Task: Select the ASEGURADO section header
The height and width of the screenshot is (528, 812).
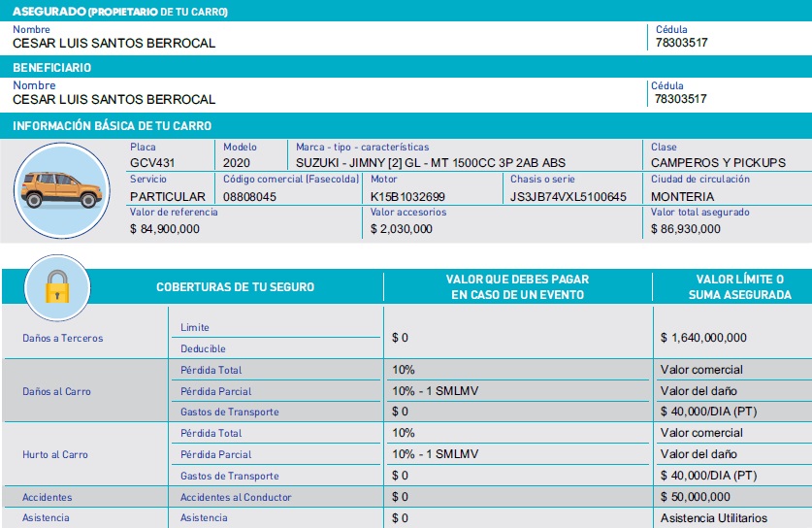Action: tap(120, 12)
